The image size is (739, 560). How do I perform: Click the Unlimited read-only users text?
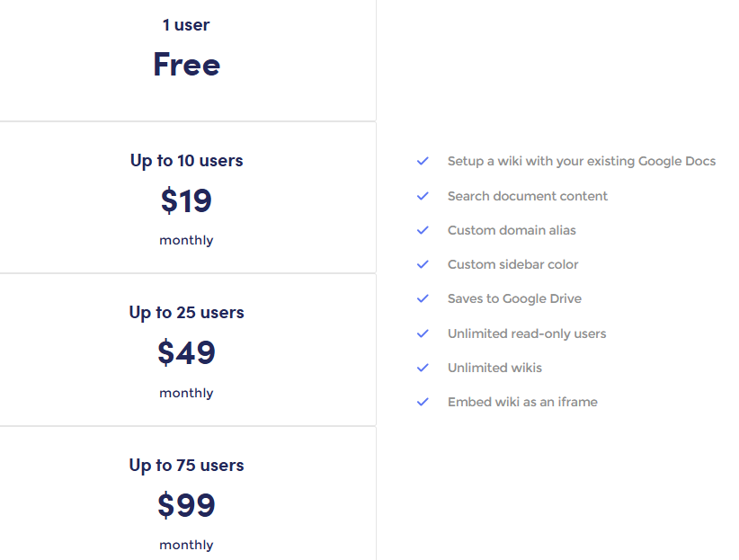(x=527, y=333)
